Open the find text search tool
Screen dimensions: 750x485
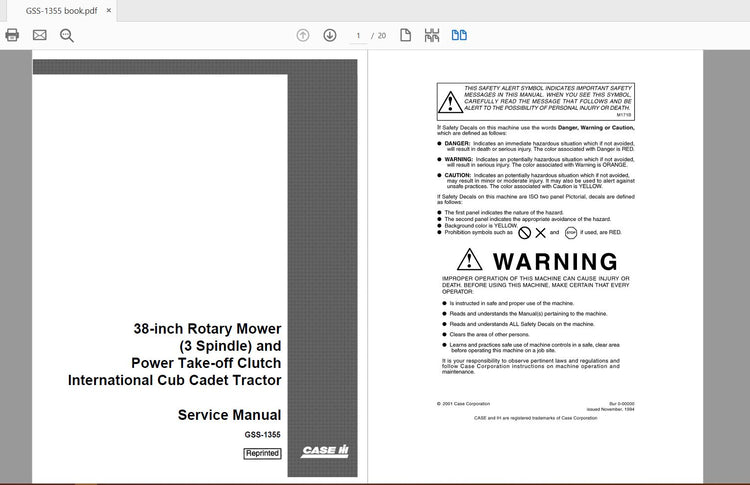(66, 35)
